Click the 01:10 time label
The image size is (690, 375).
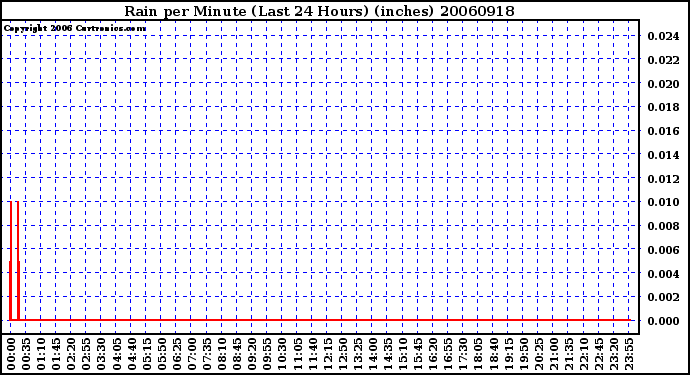tap(41, 354)
